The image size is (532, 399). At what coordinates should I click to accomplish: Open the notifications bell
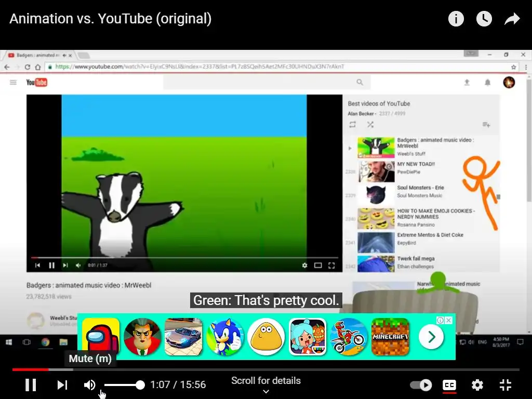pyautogui.click(x=487, y=82)
